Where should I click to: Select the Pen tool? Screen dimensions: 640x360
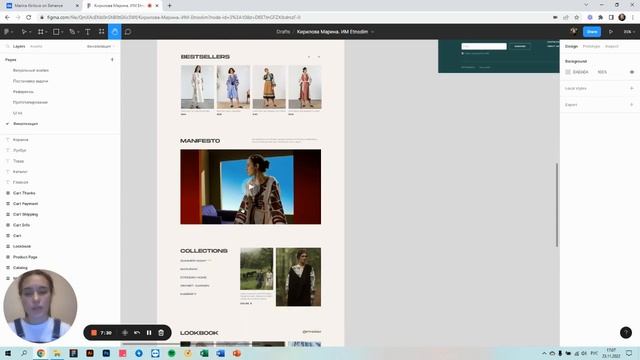point(72,31)
